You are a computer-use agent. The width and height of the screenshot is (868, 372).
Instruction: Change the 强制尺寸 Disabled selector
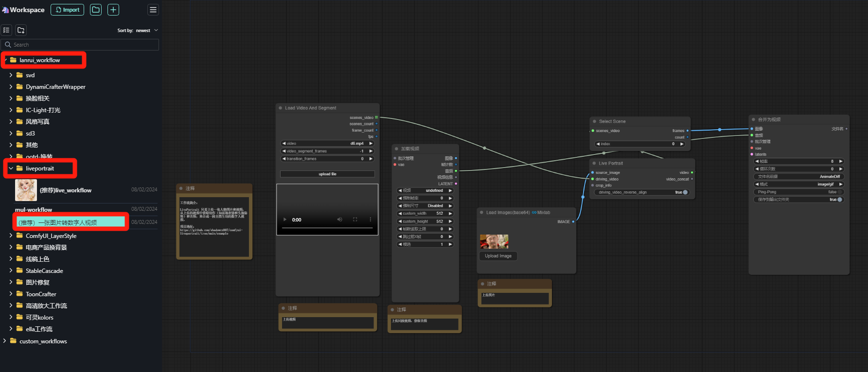(425, 206)
